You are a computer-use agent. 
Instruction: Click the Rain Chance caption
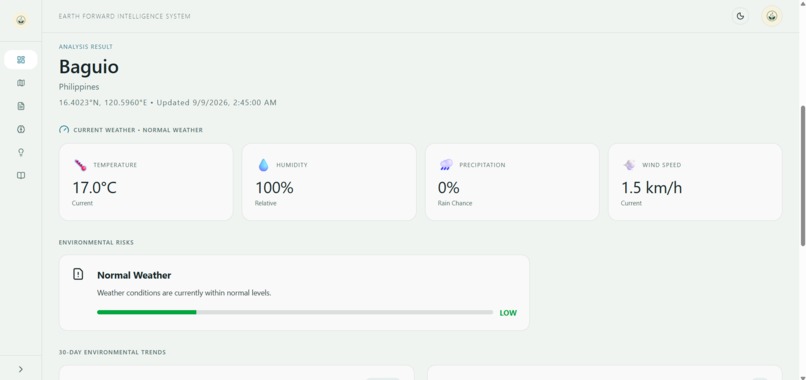pyautogui.click(x=455, y=203)
